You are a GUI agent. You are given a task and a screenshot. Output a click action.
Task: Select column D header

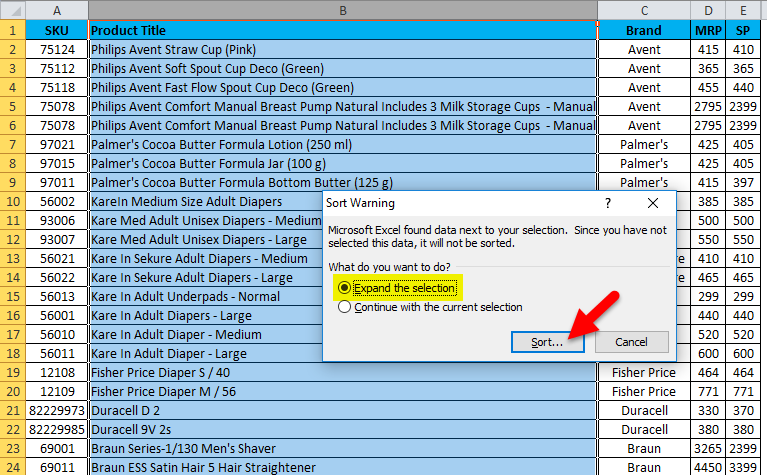point(708,10)
